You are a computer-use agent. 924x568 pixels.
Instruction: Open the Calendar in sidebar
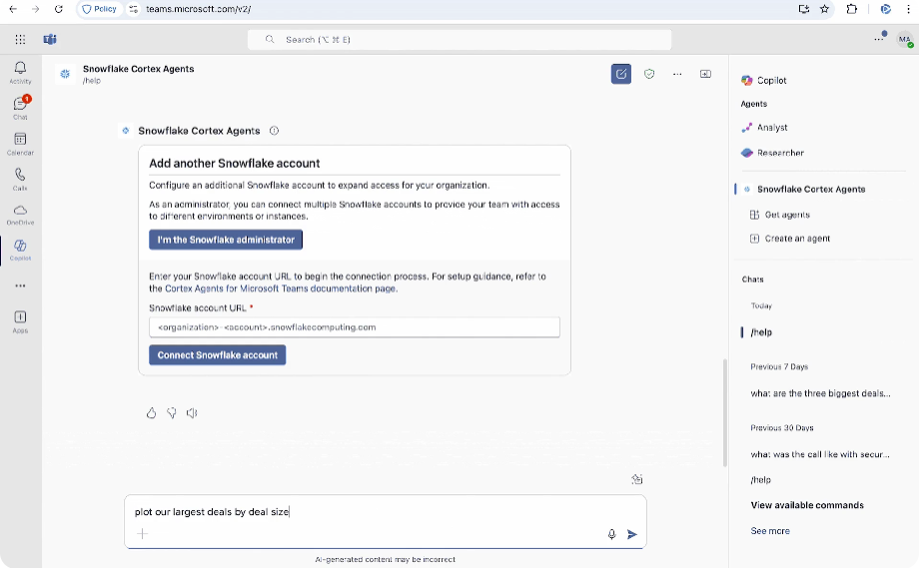pyautogui.click(x=20, y=144)
